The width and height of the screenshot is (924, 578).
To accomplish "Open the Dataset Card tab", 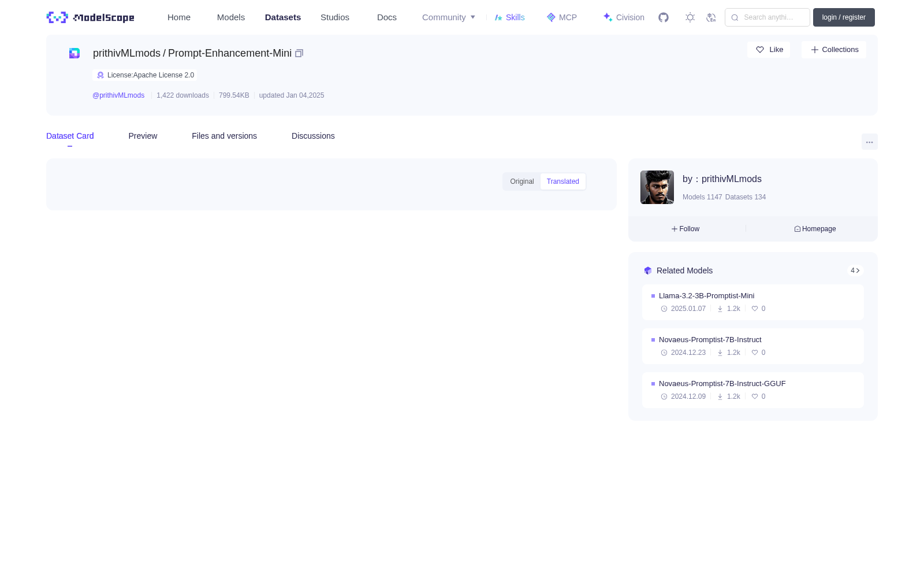I will [x=70, y=136].
